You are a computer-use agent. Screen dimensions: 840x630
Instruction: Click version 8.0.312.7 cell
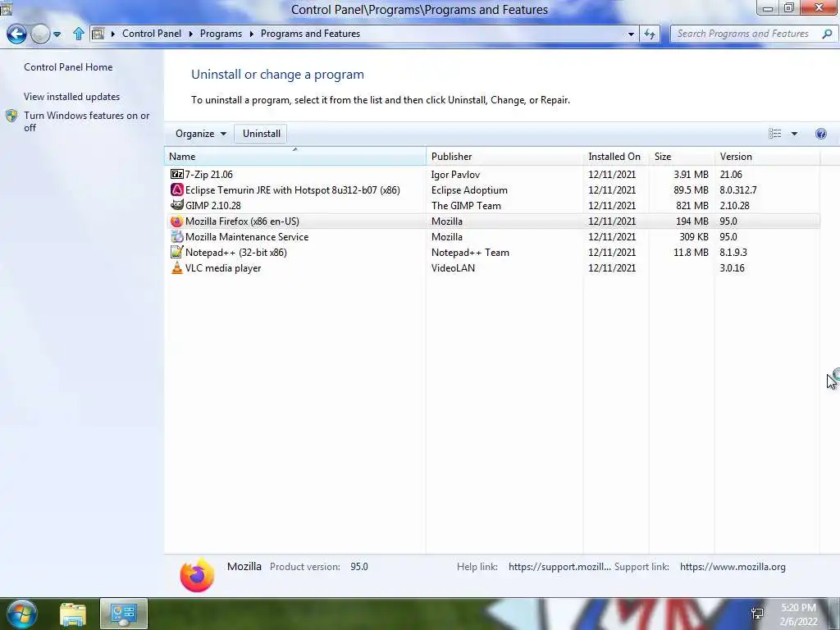pyautogui.click(x=738, y=189)
